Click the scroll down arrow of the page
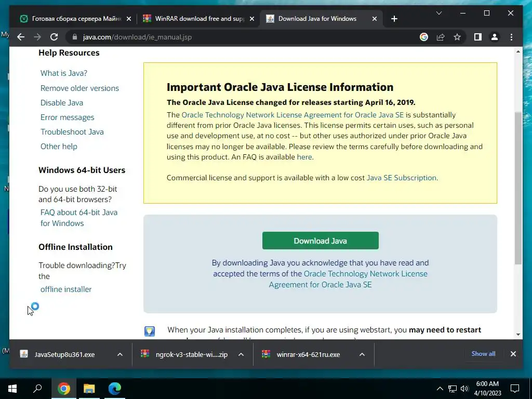This screenshot has width=532, height=399. [518, 335]
